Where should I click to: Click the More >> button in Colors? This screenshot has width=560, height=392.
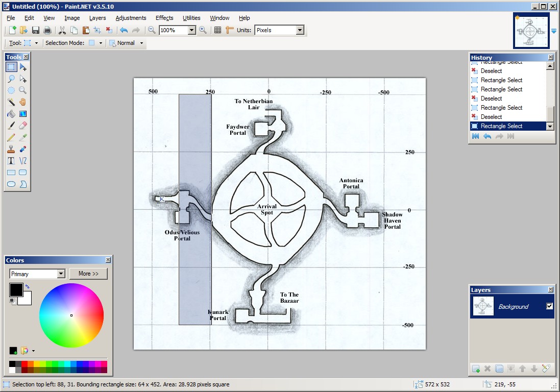pyautogui.click(x=88, y=274)
